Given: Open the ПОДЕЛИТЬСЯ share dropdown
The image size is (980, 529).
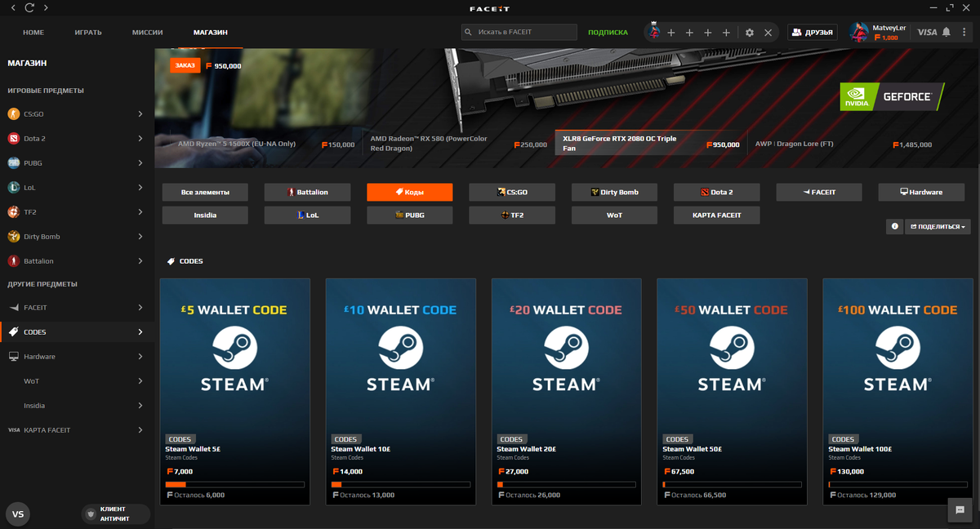Looking at the screenshot, I should [937, 226].
